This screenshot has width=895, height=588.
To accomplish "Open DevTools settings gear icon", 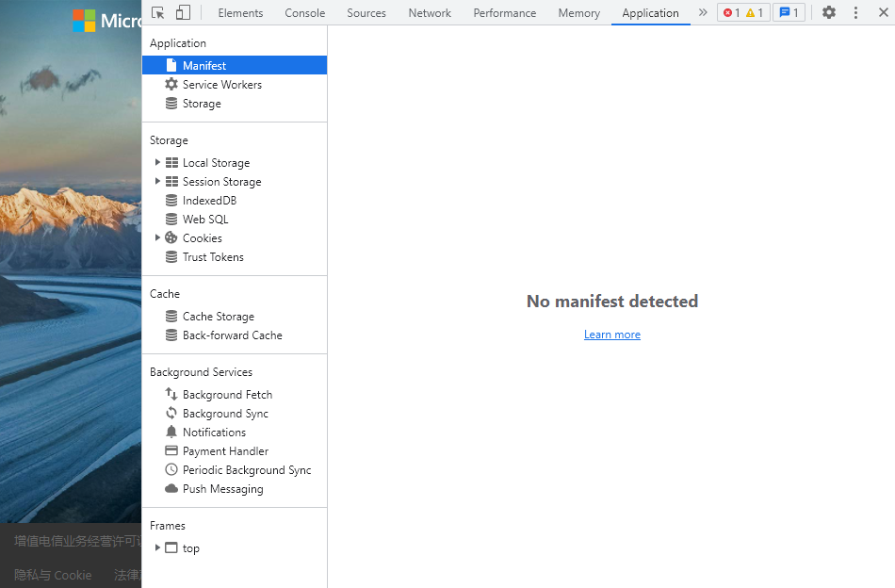I will 829,13.
